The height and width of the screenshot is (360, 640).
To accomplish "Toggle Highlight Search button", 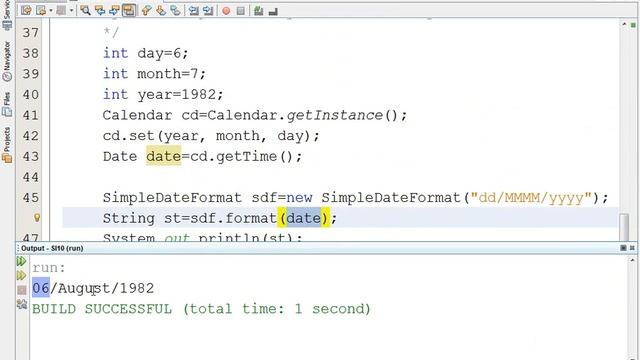I will tap(129, 10).
